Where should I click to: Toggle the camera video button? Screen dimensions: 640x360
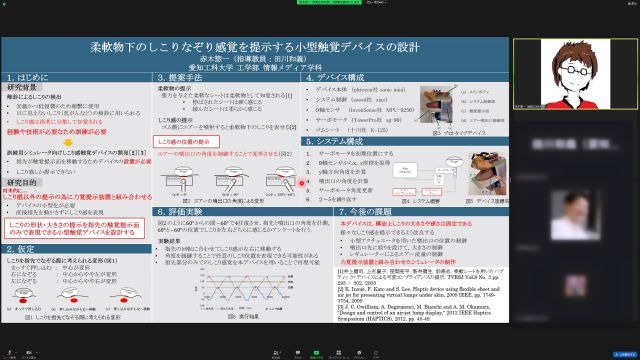[x=29, y=353]
